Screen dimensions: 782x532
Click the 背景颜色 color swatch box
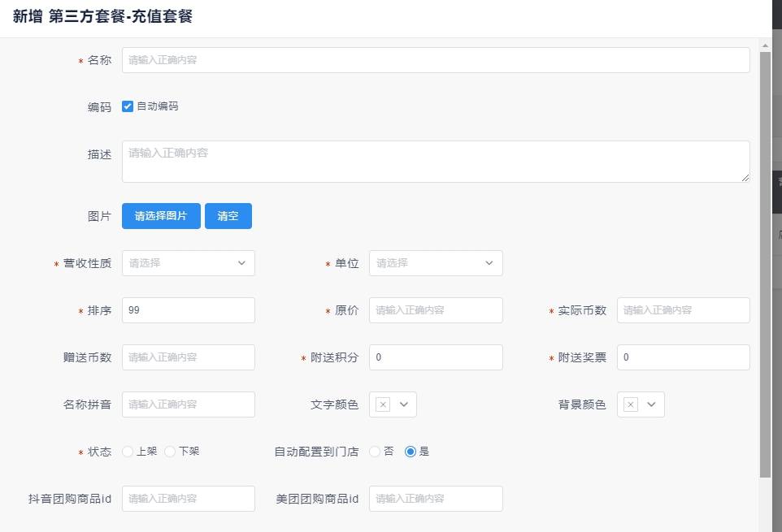[x=630, y=404]
